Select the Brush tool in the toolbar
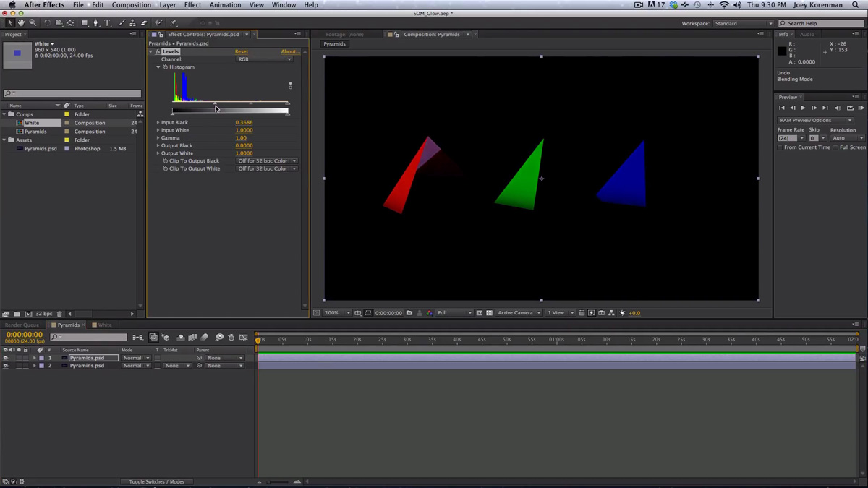 coord(122,22)
